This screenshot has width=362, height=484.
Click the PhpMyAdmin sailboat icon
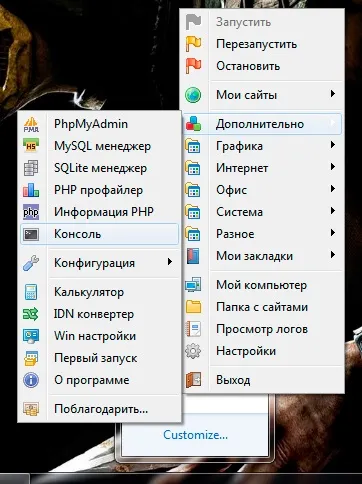[31, 124]
